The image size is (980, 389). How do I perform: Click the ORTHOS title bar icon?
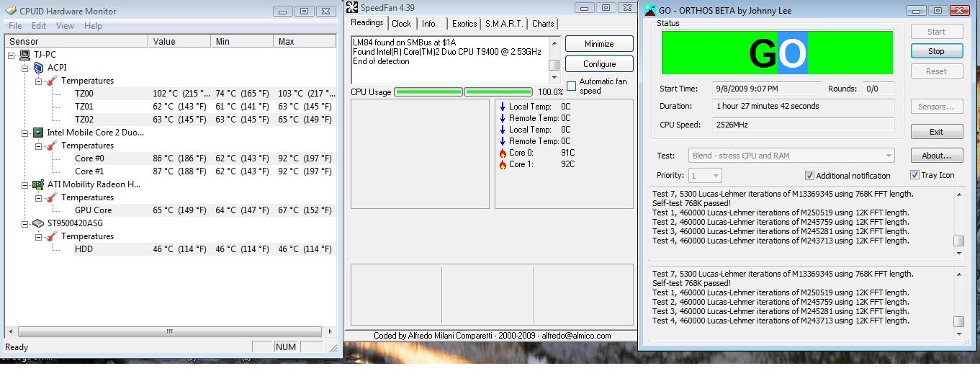pyautogui.click(x=650, y=10)
